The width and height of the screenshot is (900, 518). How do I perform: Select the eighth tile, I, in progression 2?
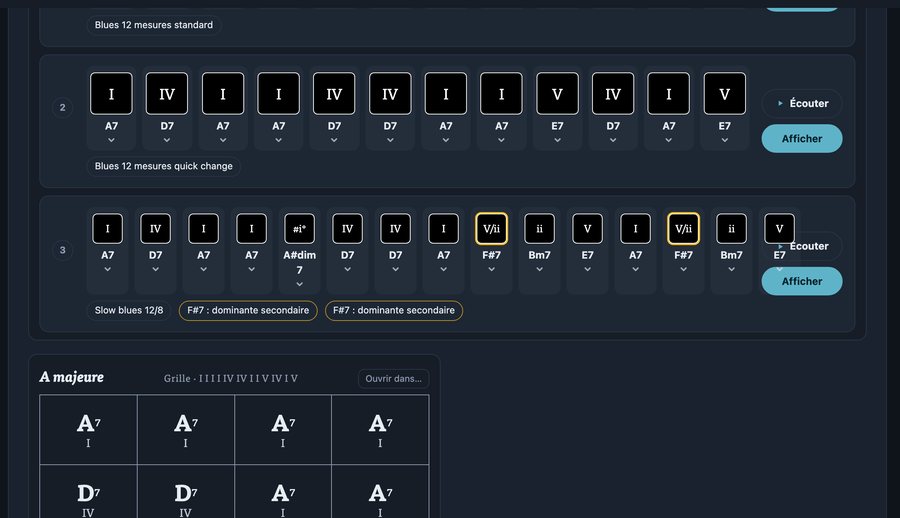502,94
